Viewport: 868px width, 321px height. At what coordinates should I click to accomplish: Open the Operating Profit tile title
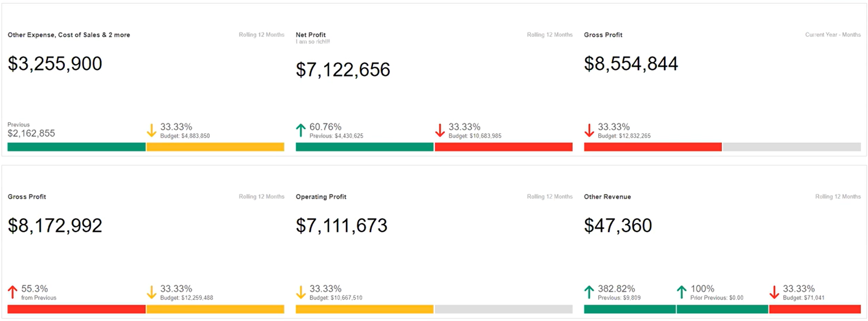point(321,197)
